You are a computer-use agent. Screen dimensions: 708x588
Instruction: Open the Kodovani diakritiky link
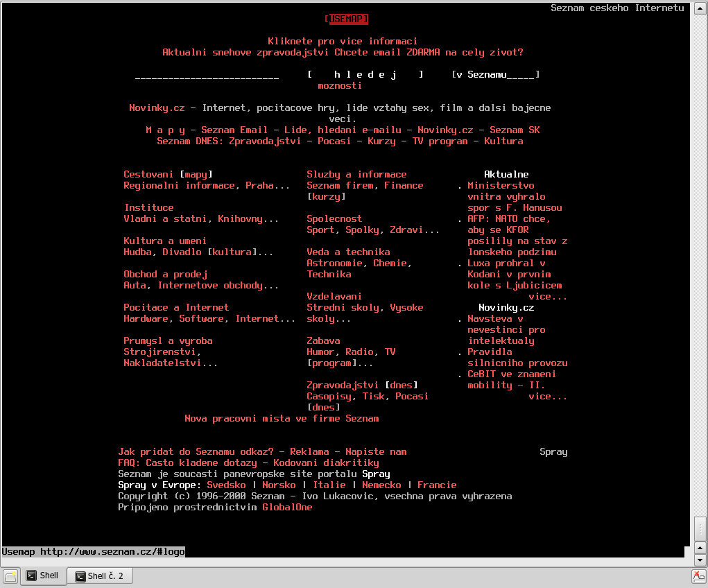(326, 463)
